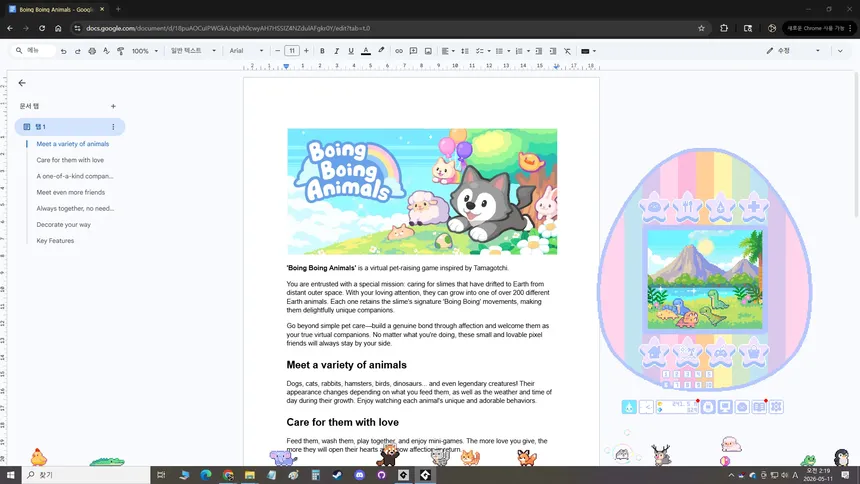
Task: Open Chrome extensions puzzle icon
Action: pos(724,28)
